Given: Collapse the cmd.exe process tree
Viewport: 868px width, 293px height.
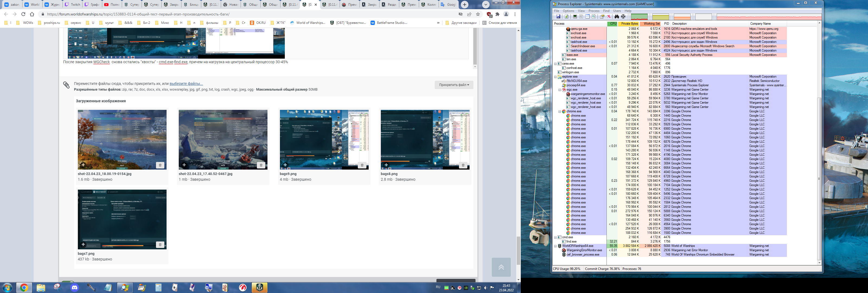Looking at the screenshot, I should (x=555, y=237).
